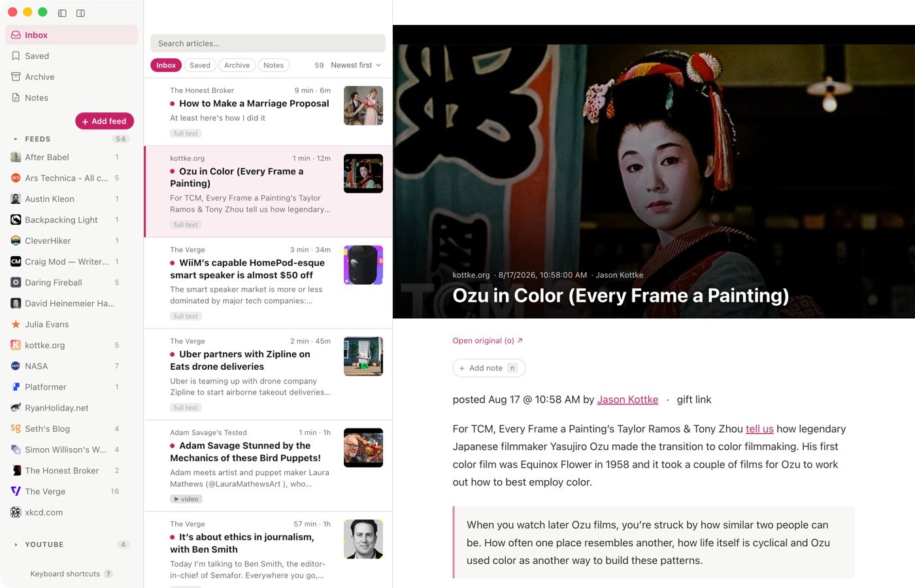Open the xkcd.com feed icon
Image resolution: width=915 pixels, height=588 pixels.
click(16, 513)
